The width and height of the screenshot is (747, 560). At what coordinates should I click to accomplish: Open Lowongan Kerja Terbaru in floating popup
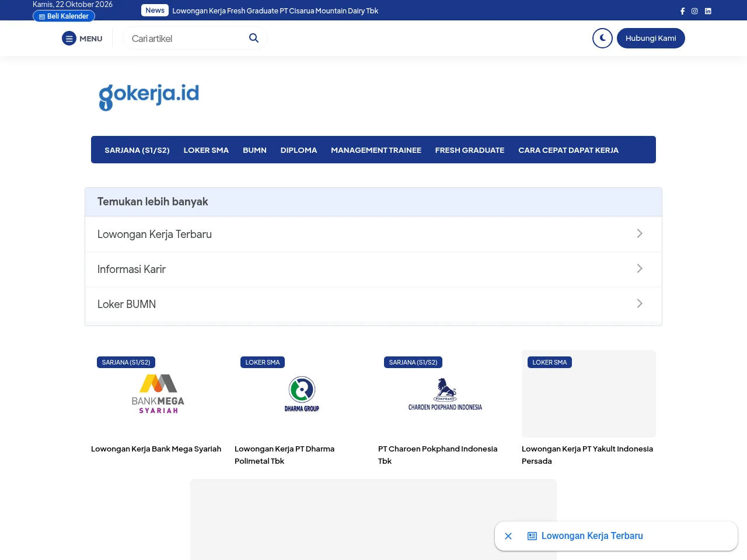point(592,535)
